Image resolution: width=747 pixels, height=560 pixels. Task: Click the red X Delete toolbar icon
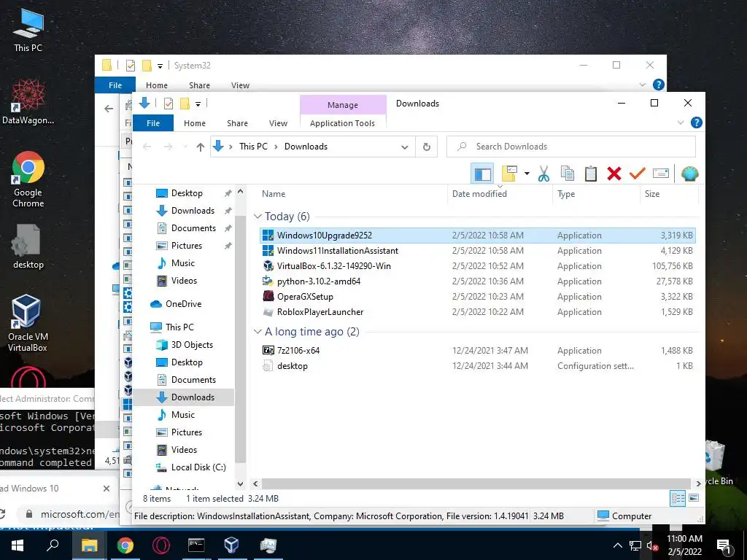(x=614, y=174)
